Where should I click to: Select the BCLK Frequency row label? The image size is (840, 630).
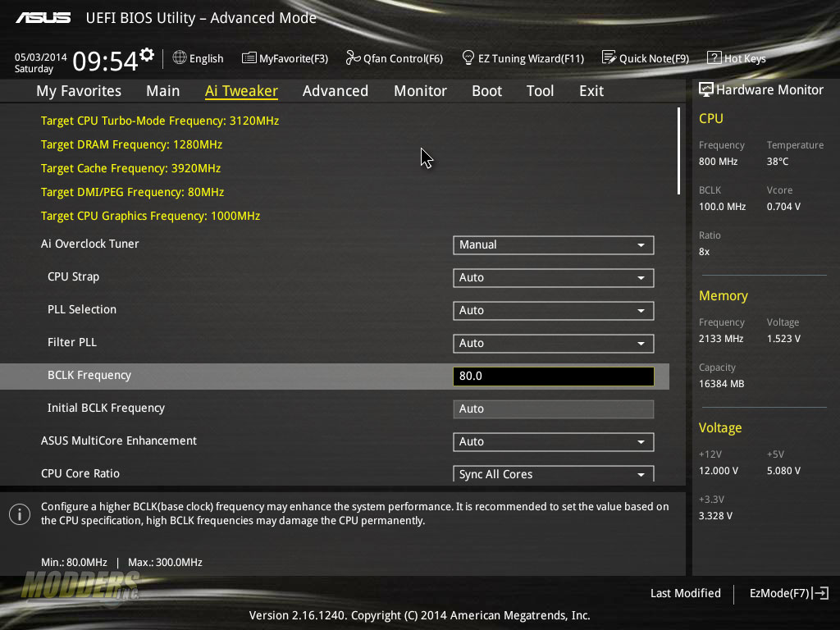click(89, 376)
